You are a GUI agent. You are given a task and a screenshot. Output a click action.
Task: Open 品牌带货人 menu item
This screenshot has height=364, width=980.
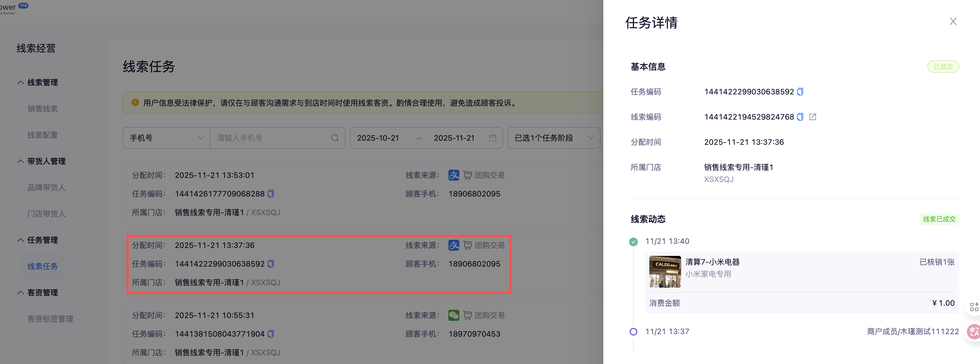pos(47,187)
